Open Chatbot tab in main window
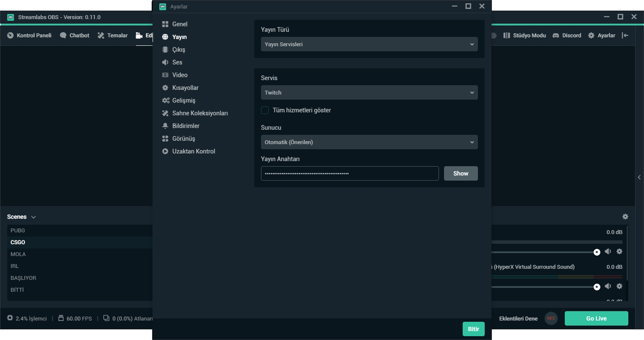 coord(75,36)
